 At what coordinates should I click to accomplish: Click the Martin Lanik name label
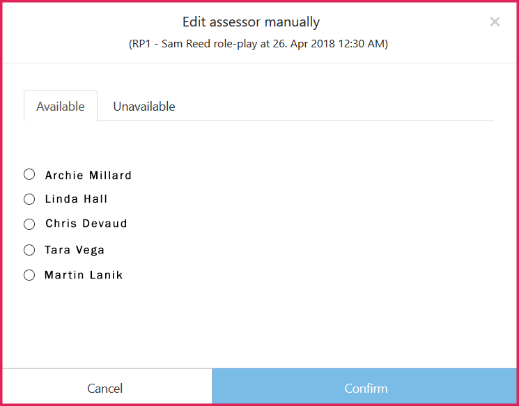84,275
